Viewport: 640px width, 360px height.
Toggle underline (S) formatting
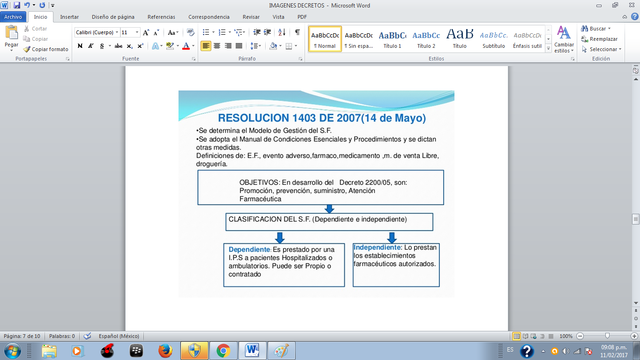coord(102,46)
